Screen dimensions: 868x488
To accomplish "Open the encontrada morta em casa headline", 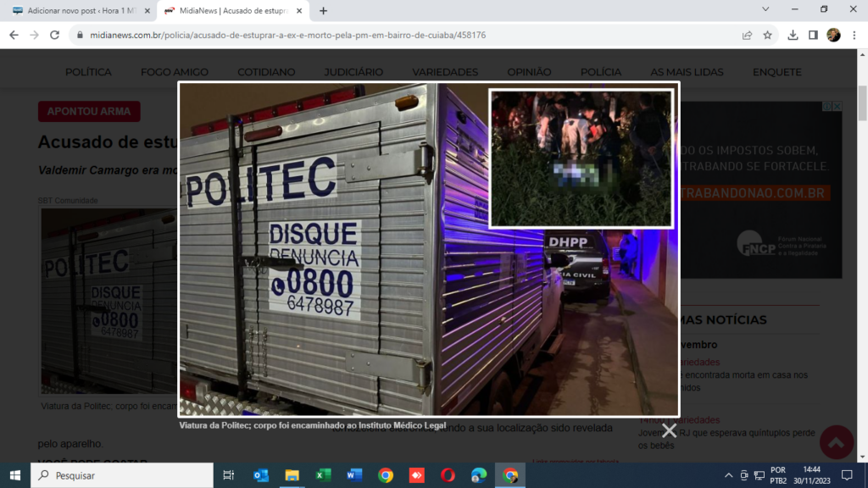I will pyautogui.click(x=744, y=381).
